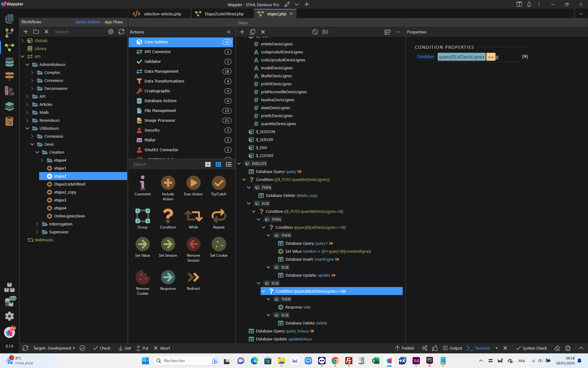Refresh the workflows list
The image size is (588, 368).
[x=121, y=32]
